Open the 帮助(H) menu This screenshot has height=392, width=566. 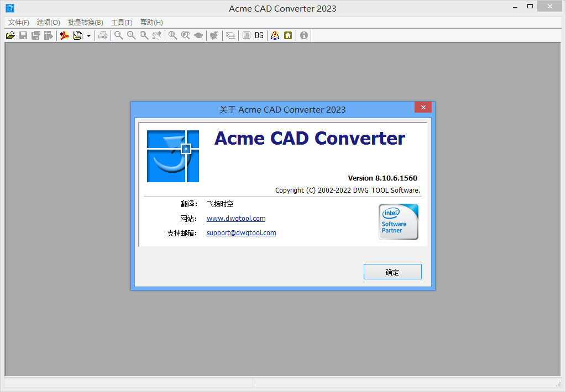(151, 22)
